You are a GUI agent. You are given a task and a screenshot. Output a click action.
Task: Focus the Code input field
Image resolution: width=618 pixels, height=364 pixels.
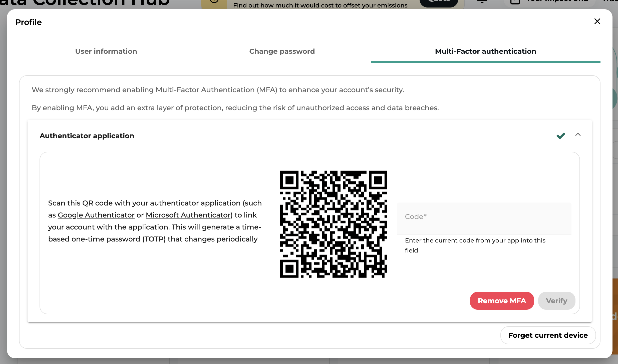pos(484,218)
